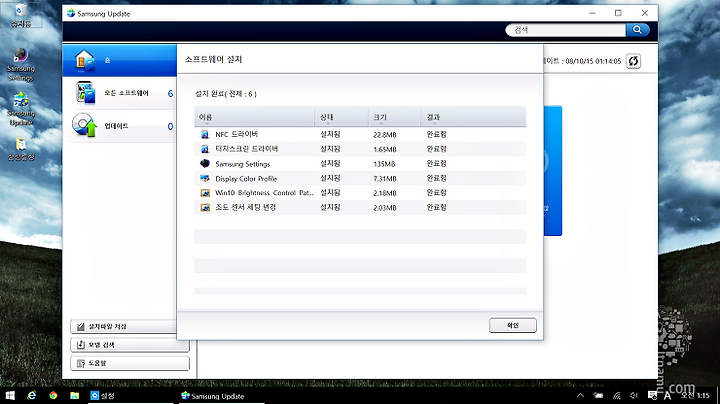Screen dimensions: 720x404
Task: Click the Win10 Brightness Control row icon
Action: 205,193
